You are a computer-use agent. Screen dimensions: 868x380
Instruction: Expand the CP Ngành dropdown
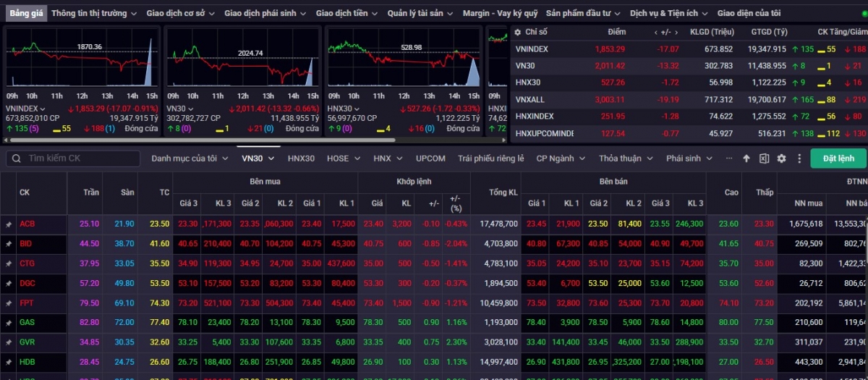[x=559, y=159]
